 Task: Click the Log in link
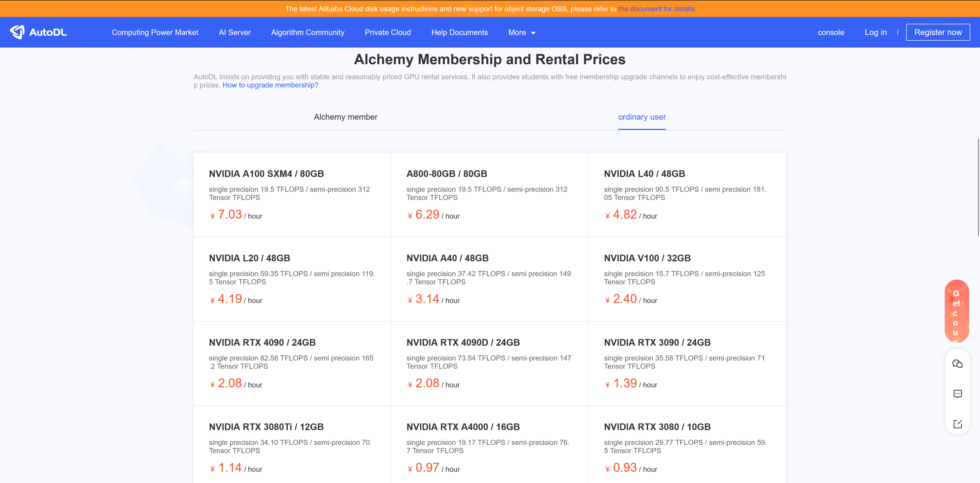tap(875, 33)
